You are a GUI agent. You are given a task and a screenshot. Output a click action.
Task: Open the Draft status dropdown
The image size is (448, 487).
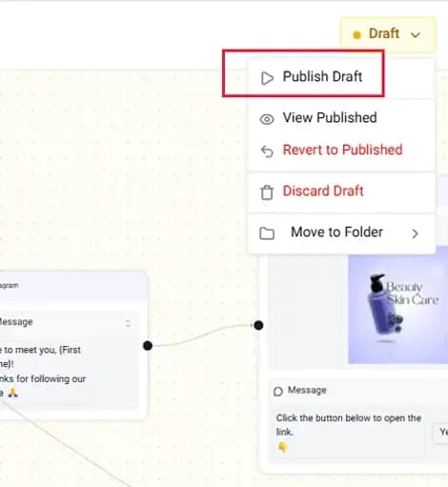pyautogui.click(x=388, y=34)
